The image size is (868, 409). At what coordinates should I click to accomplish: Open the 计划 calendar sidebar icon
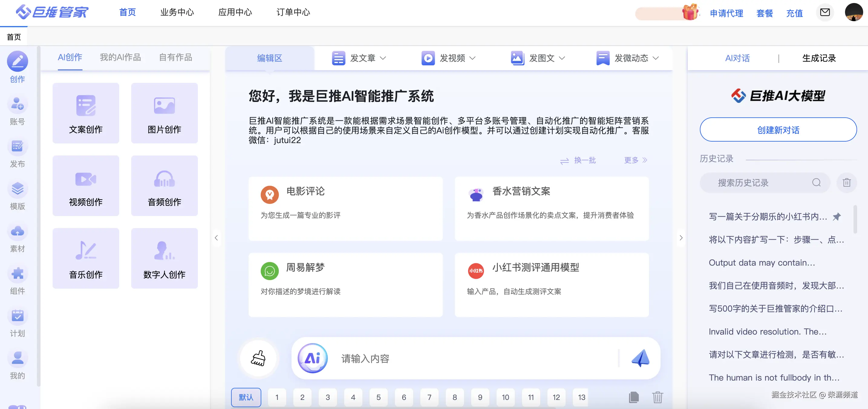[17, 316]
